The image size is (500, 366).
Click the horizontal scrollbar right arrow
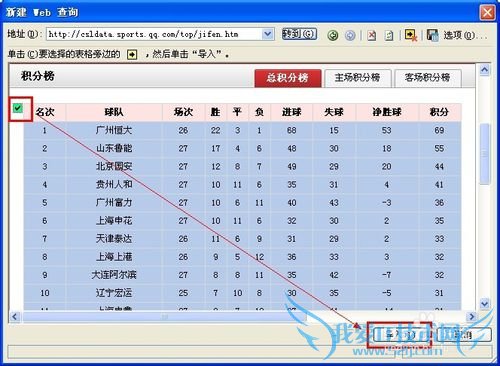[x=471, y=316]
